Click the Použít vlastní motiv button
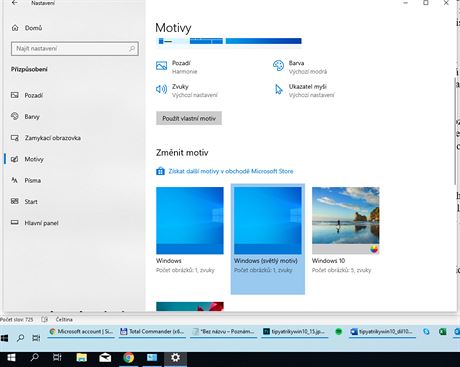The width and height of the screenshot is (460, 367). 189,118
